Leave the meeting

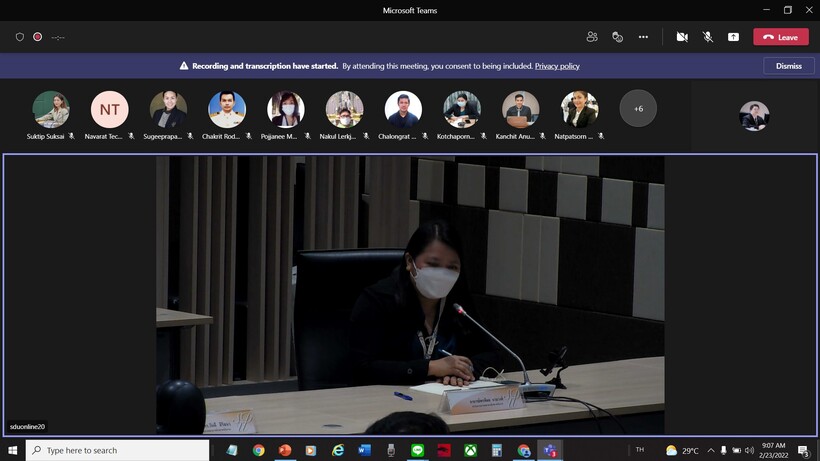(x=780, y=37)
